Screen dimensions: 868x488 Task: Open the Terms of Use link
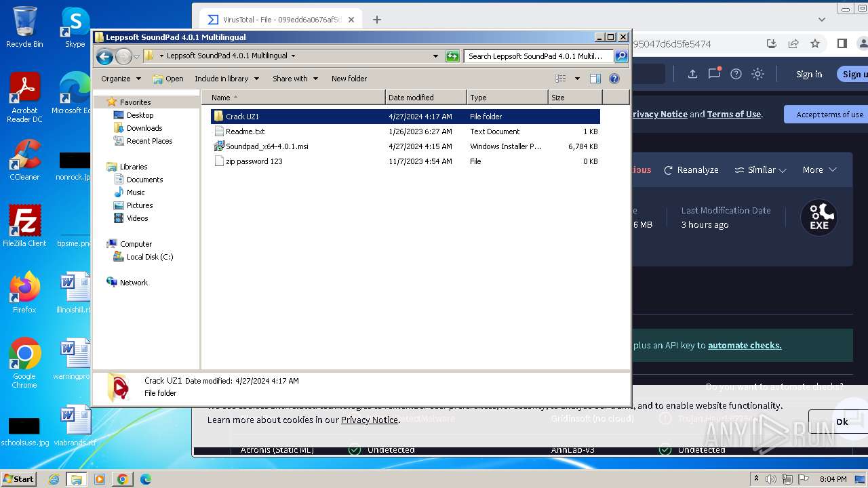coord(734,115)
